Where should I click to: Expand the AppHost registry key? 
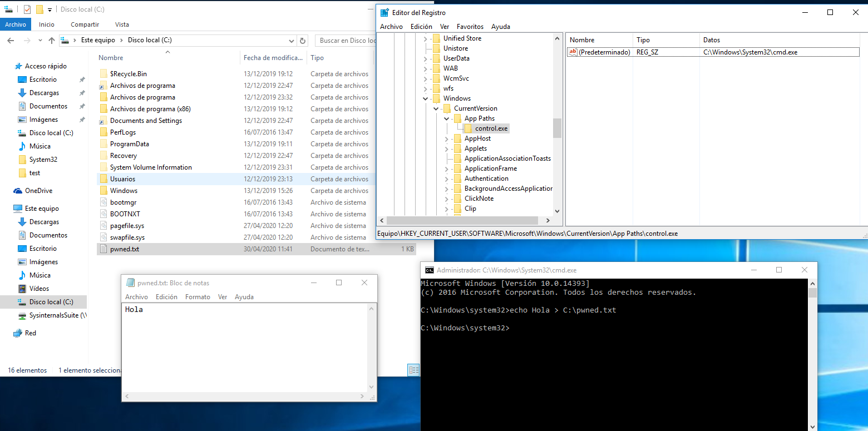coord(447,138)
